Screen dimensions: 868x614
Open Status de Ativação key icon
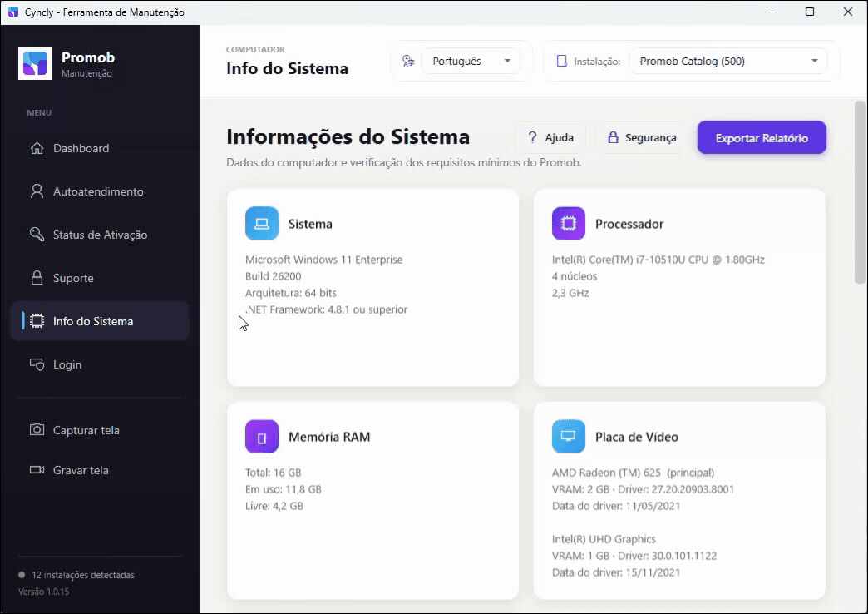(x=37, y=235)
